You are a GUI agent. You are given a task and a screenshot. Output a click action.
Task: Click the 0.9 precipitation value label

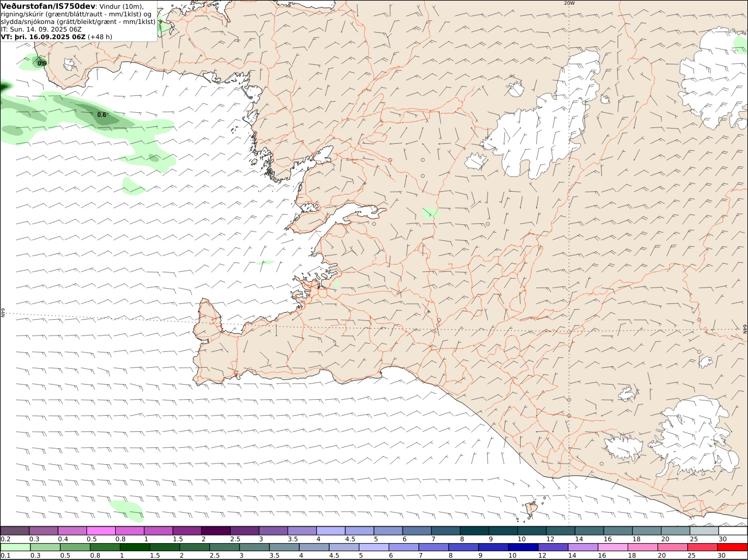click(x=42, y=63)
